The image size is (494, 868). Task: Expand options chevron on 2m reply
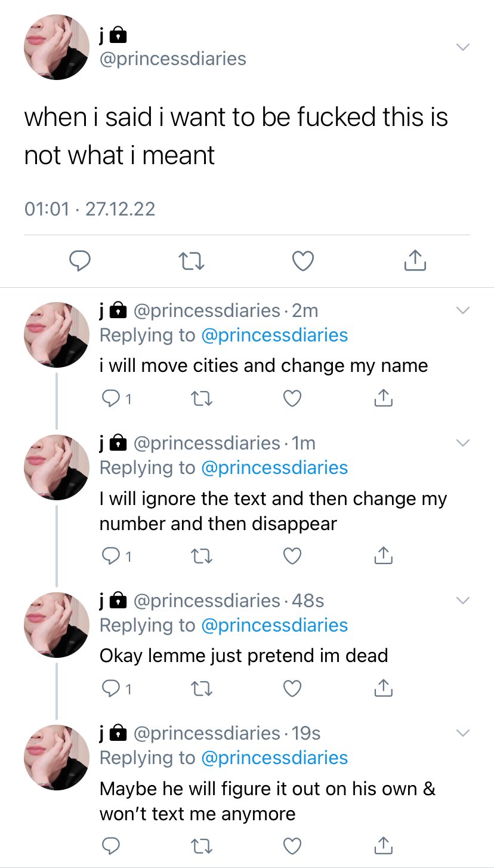pyautogui.click(x=462, y=310)
